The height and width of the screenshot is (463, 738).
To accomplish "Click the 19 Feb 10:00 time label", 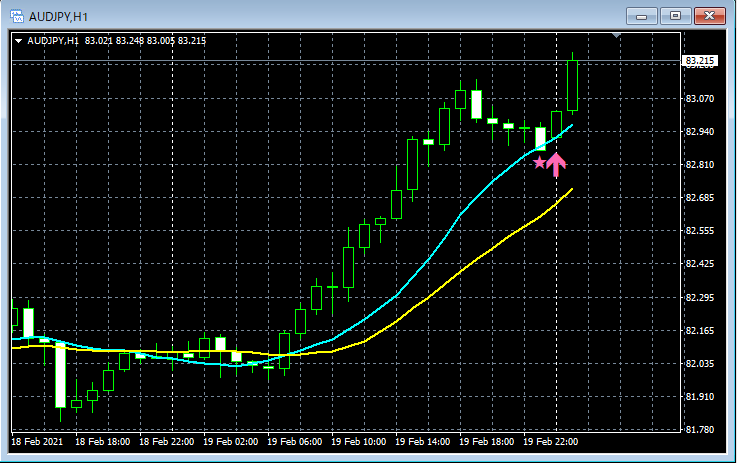I will click(x=359, y=442).
